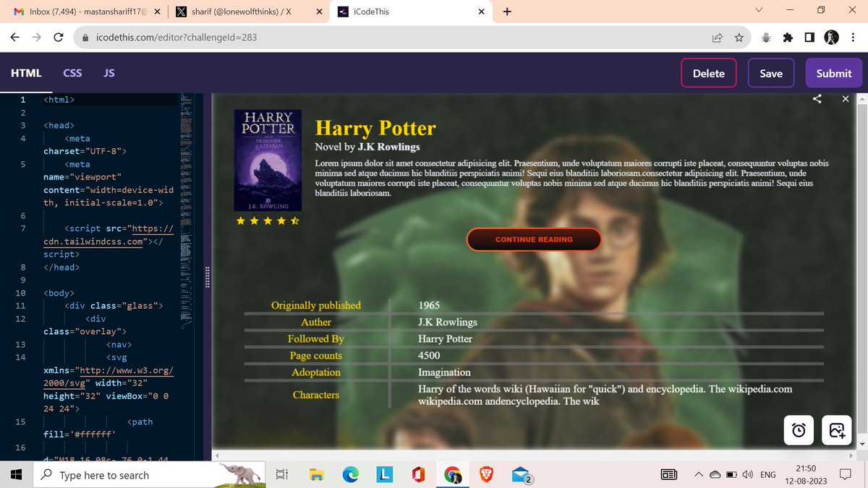The width and height of the screenshot is (868, 488).
Task: Switch to the HTML editor tab
Action: tap(26, 73)
